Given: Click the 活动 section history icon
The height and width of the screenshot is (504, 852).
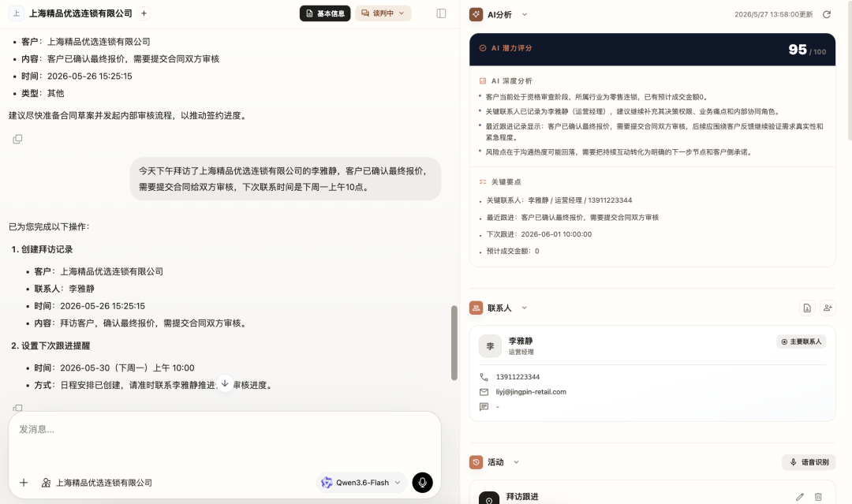Looking at the screenshot, I should click(x=476, y=462).
